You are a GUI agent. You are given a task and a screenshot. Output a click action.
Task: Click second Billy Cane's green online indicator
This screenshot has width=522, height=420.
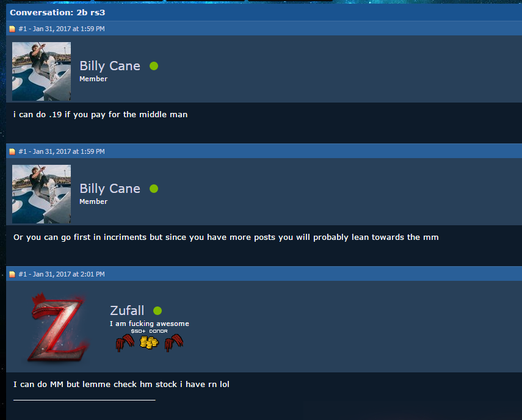[154, 189]
